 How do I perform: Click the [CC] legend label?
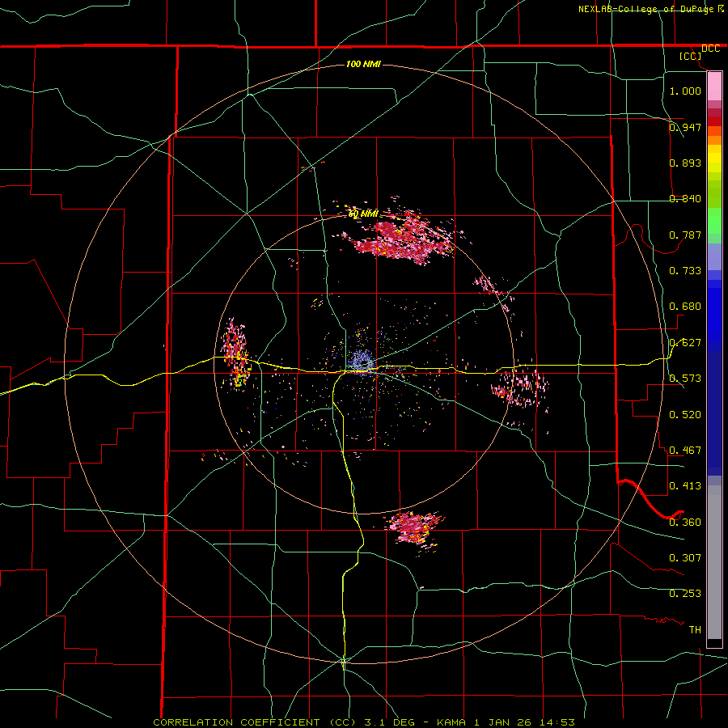point(691,56)
